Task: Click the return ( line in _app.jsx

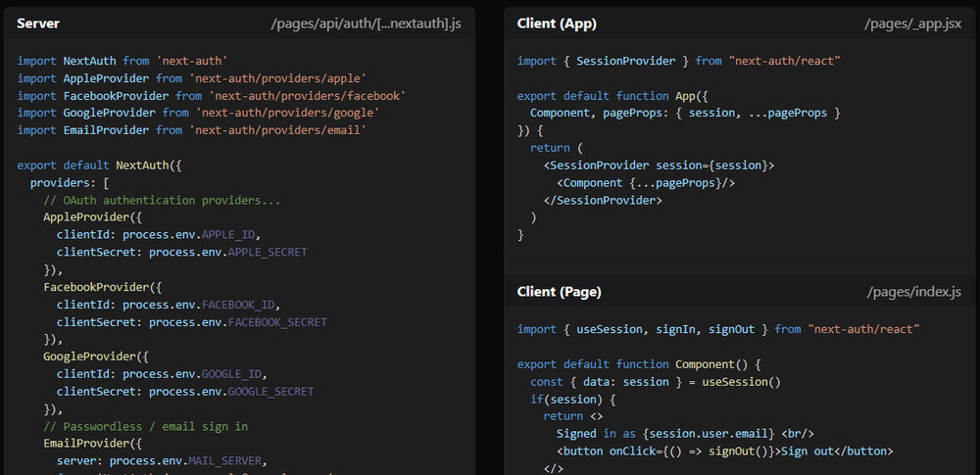Action: pos(557,148)
